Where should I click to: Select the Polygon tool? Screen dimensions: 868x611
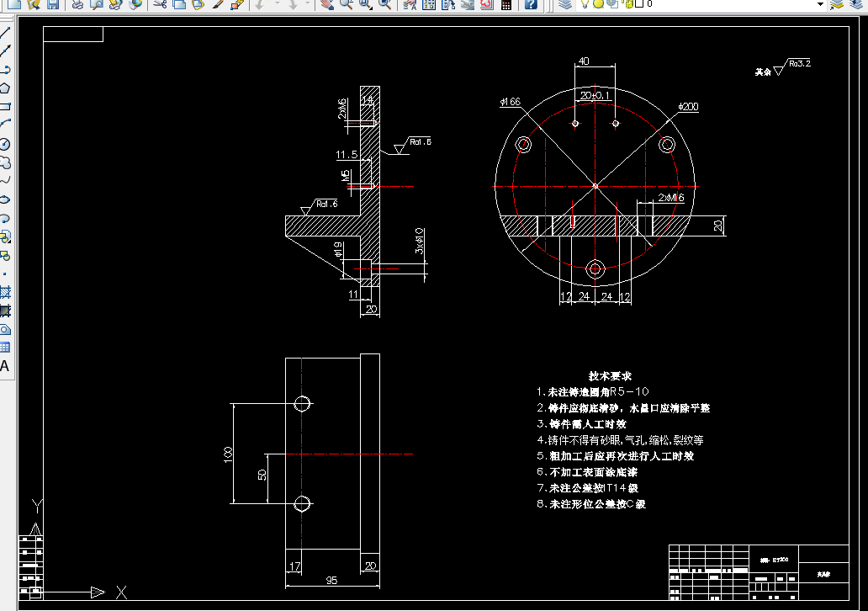tap(5, 88)
